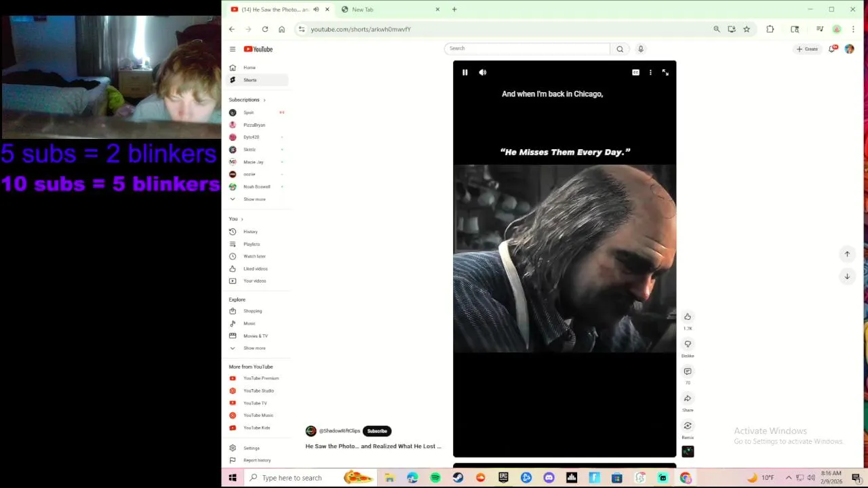
Task: Open the @ShadowRiftClips channel name
Action: click(x=340, y=431)
